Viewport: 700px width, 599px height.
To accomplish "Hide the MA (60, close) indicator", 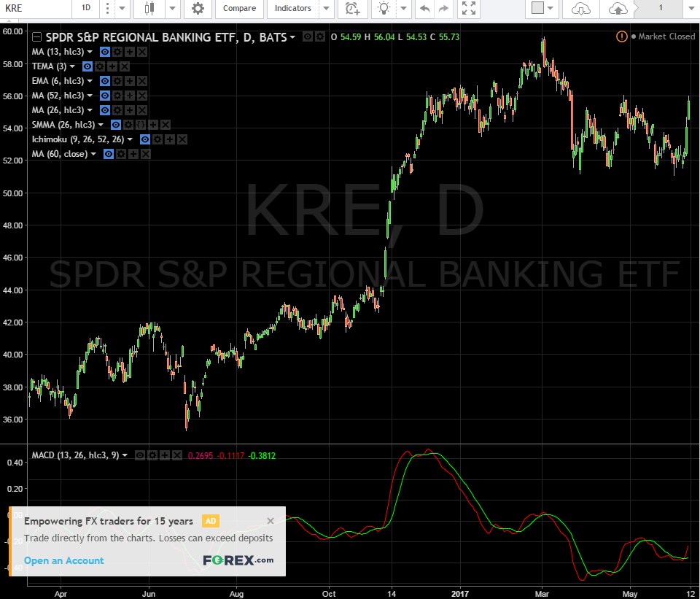I will coord(109,154).
